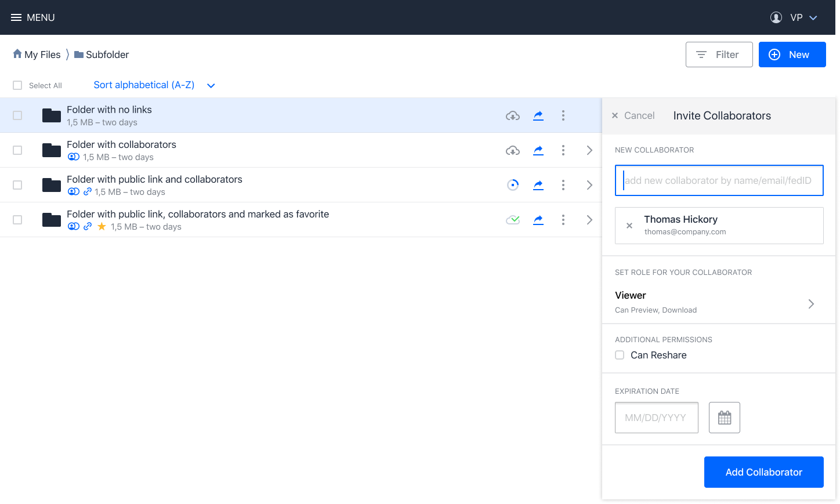The width and height of the screenshot is (840, 504).
Task: Open more menu for Folder with public link and collaborators
Action: coord(563,185)
